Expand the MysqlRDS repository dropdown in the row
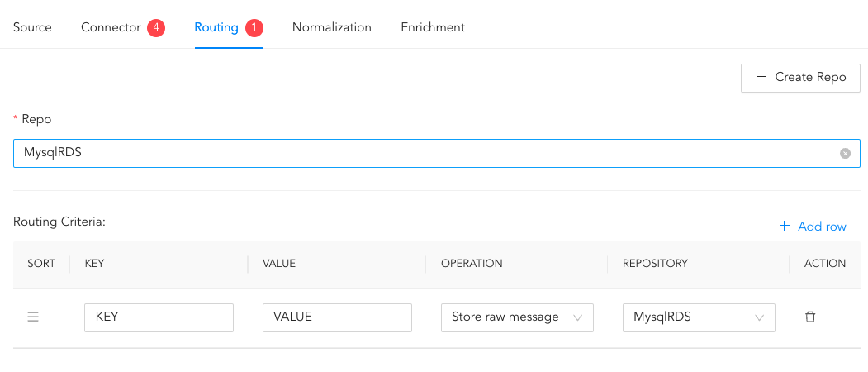This screenshot has height=372, width=868. (690, 317)
